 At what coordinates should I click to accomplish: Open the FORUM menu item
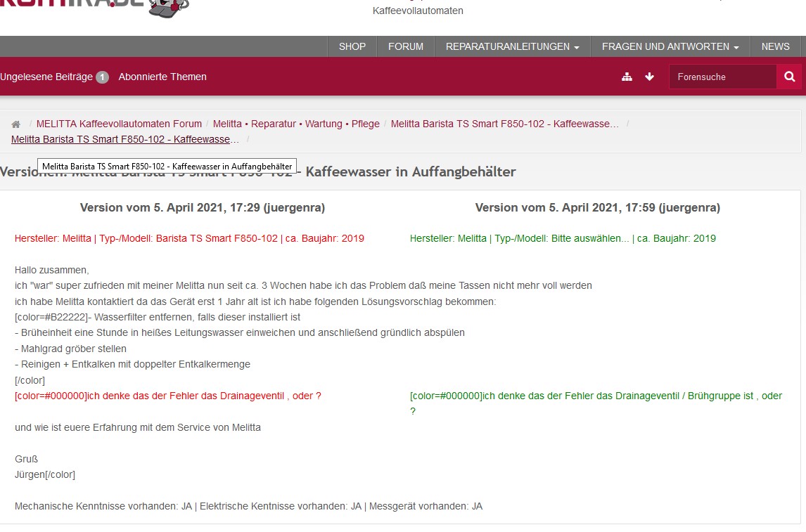coord(406,46)
